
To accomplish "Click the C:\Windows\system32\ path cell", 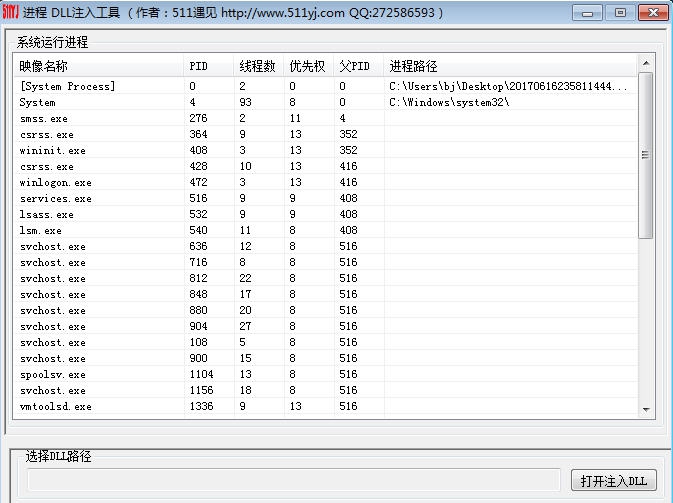I will click(x=449, y=102).
